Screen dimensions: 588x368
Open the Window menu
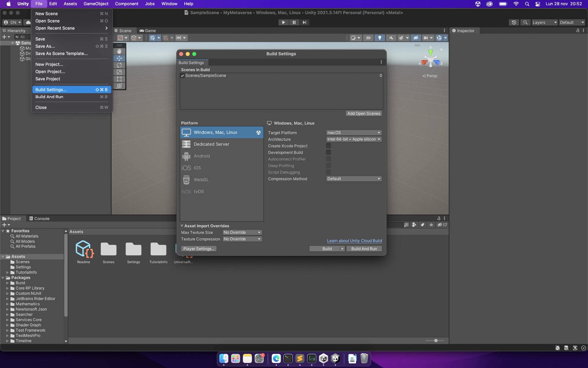[169, 4]
